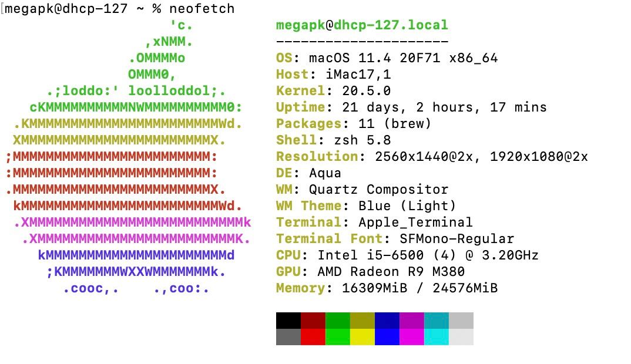Click the GPU line AMD Radeon R9 M380
Screen dimensions: 631x364
click(x=370, y=271)
